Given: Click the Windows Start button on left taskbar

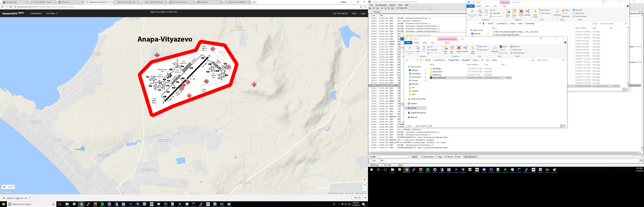Looking at the screenshot, I should click(x=3, y=204).
